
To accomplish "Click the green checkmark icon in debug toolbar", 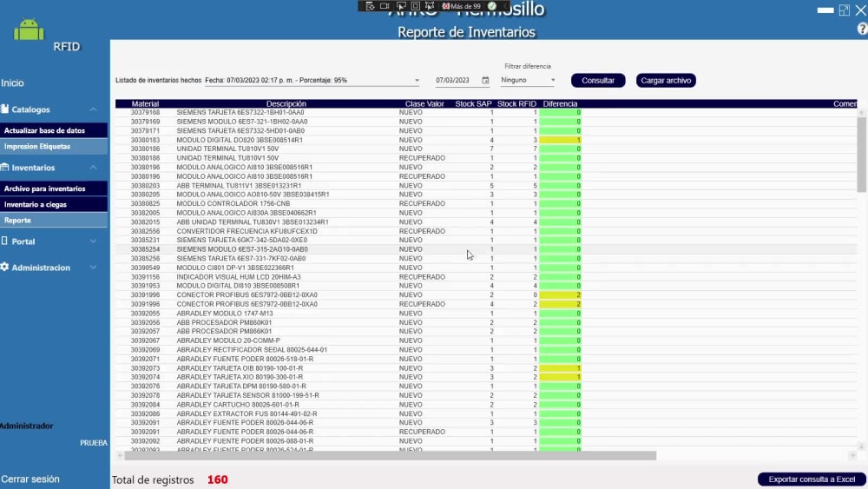I will [x=491, y=6].
